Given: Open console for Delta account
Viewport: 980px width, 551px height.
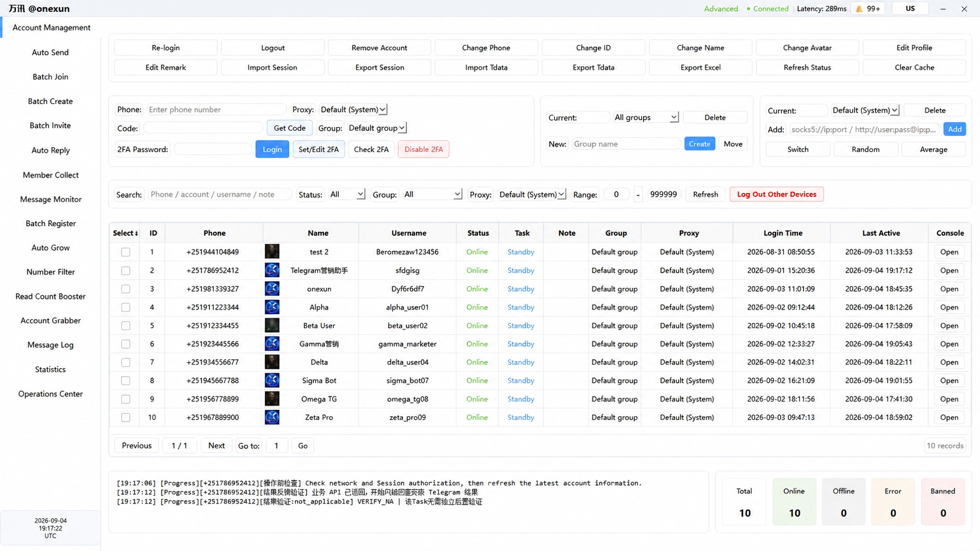Looking at the screenshot, I should pos(949,362).
